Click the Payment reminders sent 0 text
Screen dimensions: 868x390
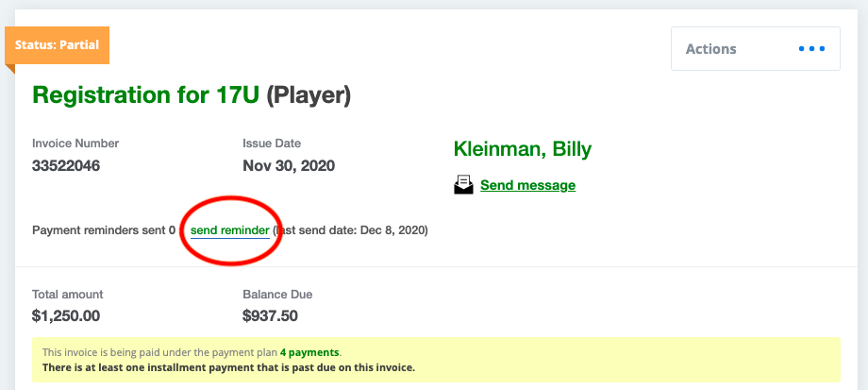[104, 229]
